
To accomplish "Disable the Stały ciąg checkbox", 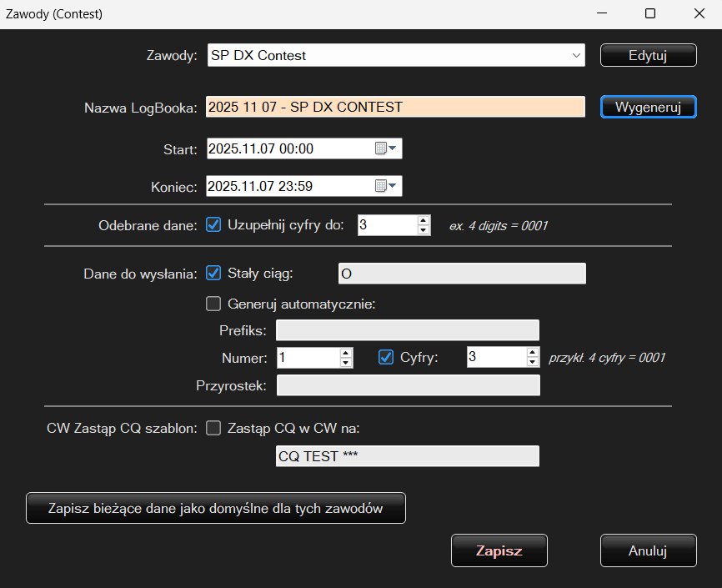I will point(213,273).
